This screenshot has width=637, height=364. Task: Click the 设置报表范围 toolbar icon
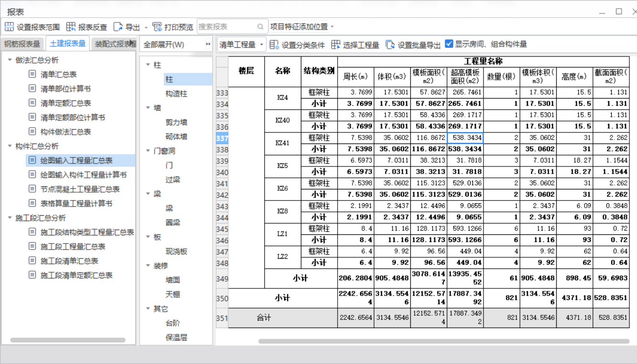pyautogui.click(x=9, y=27)
